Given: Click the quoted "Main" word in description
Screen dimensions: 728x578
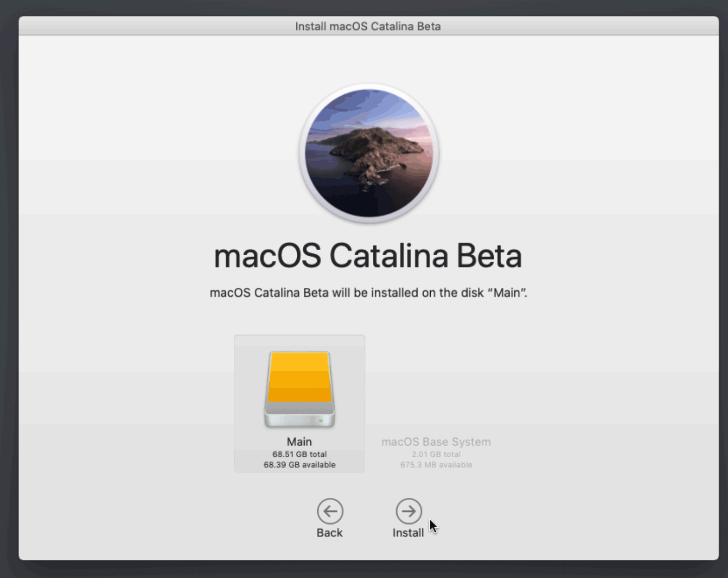Looking at the screenshot, I should click(x=506, y=293).
